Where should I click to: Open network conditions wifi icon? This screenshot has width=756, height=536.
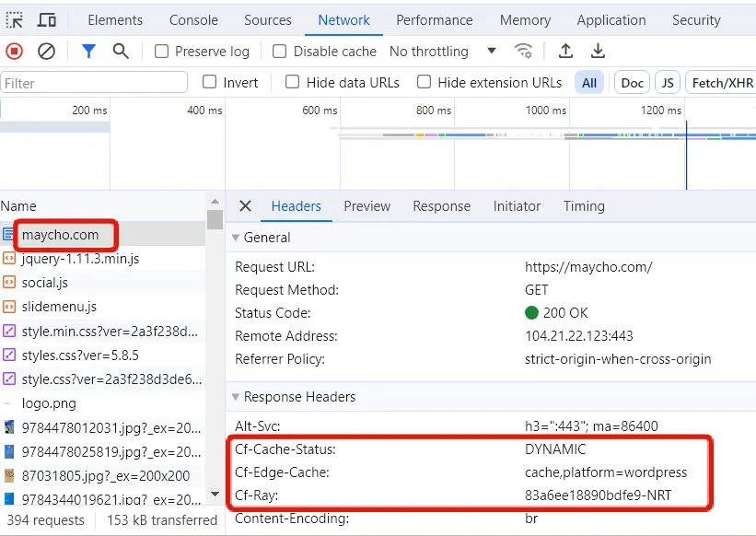[523, 52]
